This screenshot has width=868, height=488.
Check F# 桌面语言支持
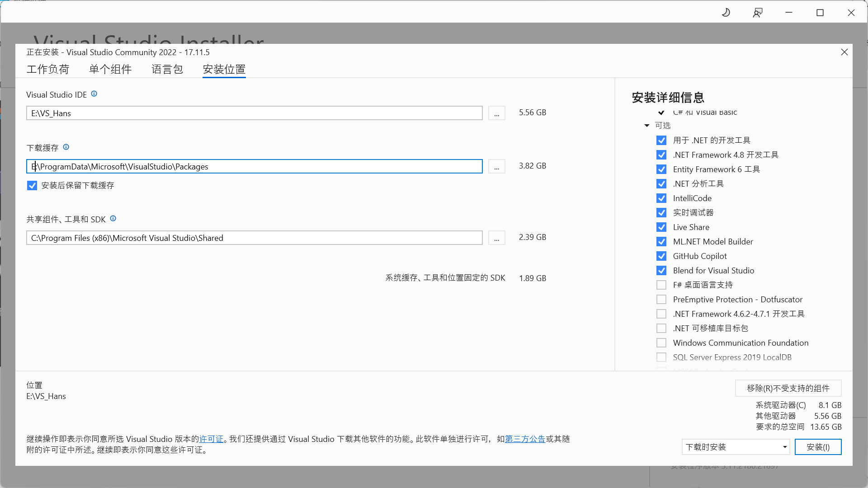[x=661, y=285]
